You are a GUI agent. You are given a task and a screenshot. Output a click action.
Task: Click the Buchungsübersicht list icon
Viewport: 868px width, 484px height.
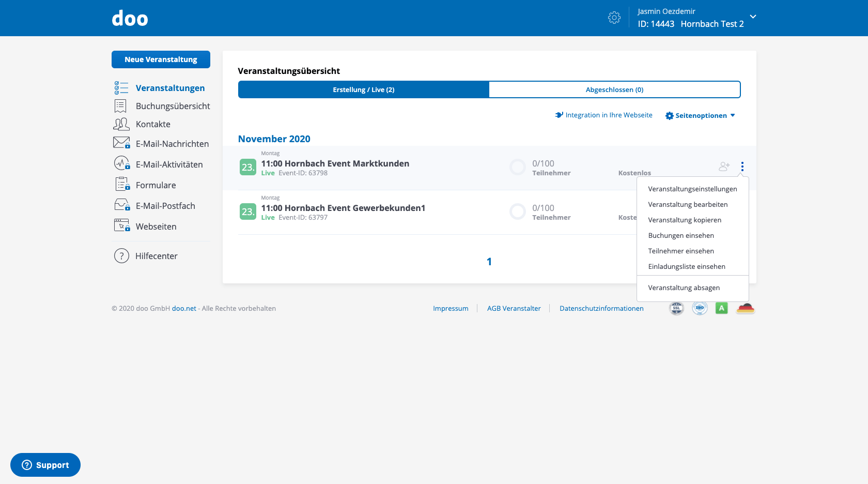click(120, 106)
